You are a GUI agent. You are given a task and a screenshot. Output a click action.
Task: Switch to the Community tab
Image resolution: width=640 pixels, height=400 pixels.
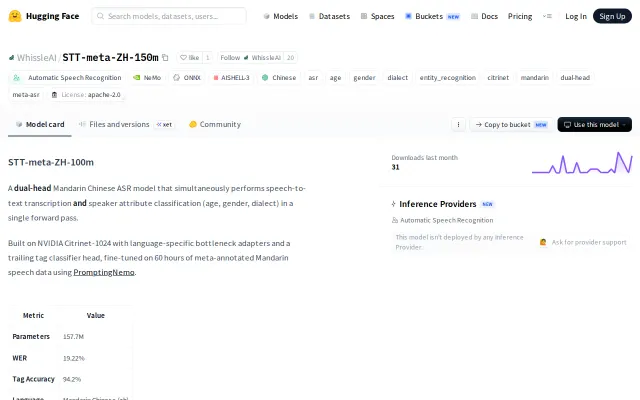click(x=215, y=124)
